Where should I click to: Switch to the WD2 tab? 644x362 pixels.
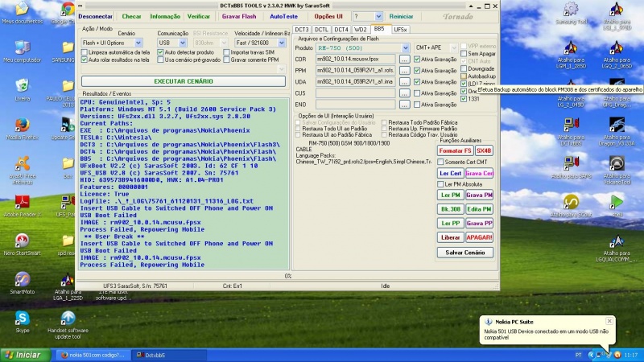click(360, 30)
